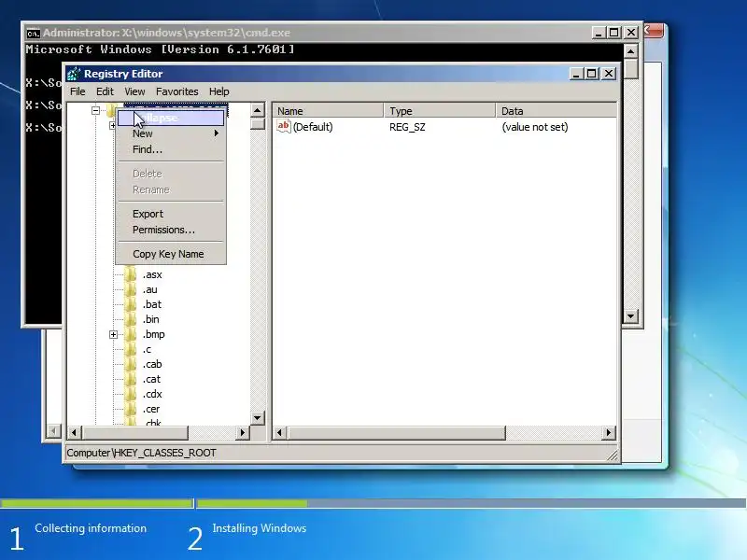
Task: Collapse the HKEY_CLASSES_ROOT tree node
Action: point(96,110)
